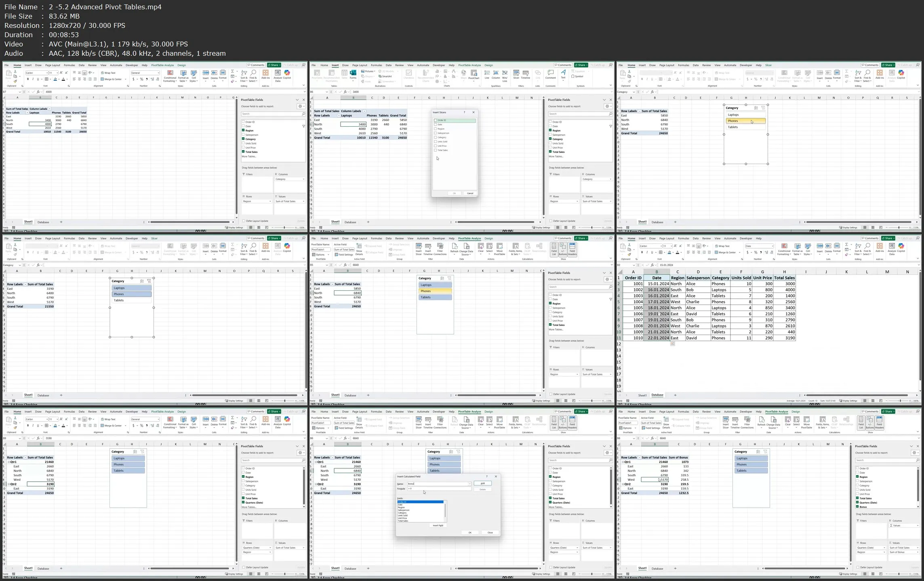This screenshot has height=581, width=924.
Task: Click Cancel in the Insert Slicers dialog
Action: pos(470,193)
